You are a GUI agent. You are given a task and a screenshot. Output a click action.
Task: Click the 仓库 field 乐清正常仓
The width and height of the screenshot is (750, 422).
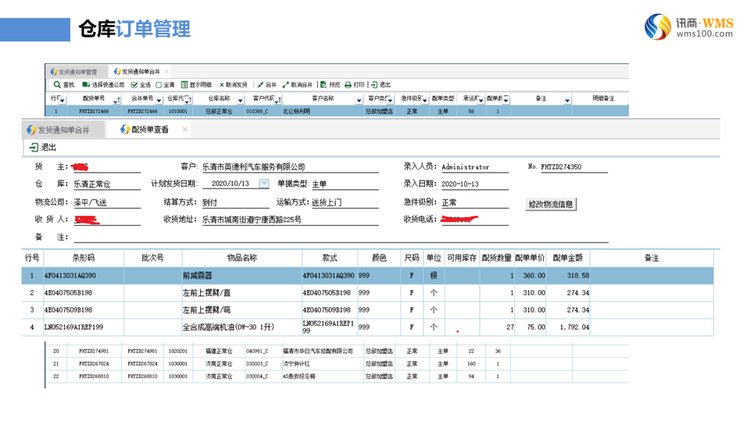tap(107, 184)
